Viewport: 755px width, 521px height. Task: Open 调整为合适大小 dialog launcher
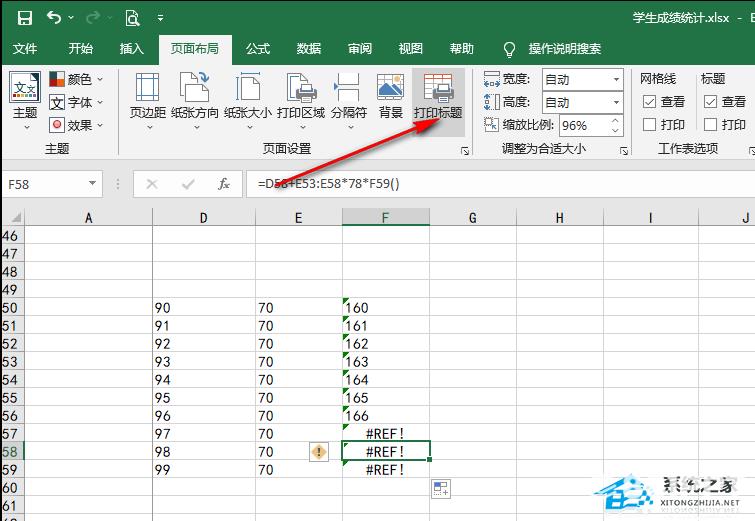(x=624, y=151)
